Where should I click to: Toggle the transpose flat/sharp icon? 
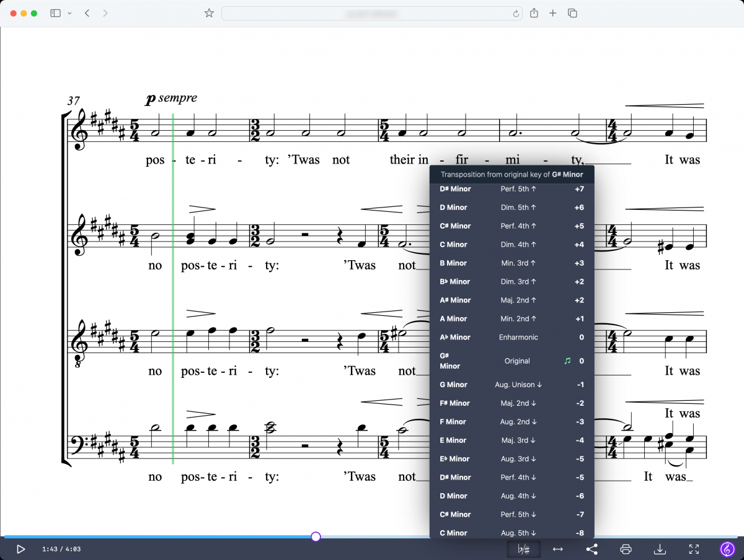(x=524, y=549)
